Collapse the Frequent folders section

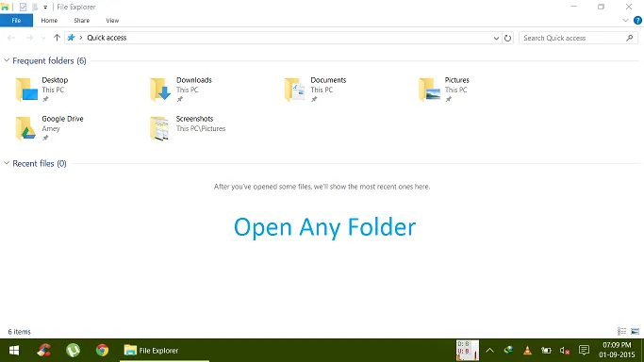coord(7,60)
